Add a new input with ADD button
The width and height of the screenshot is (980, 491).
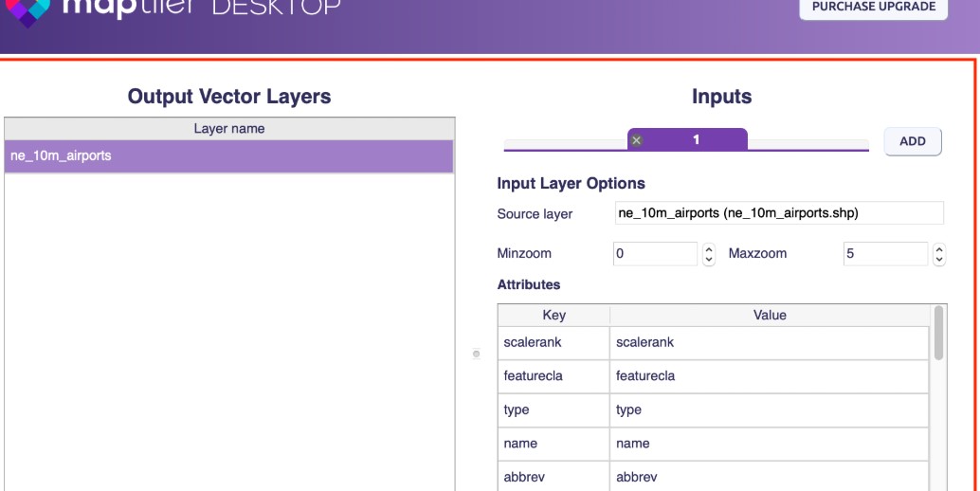pos(913,141)
